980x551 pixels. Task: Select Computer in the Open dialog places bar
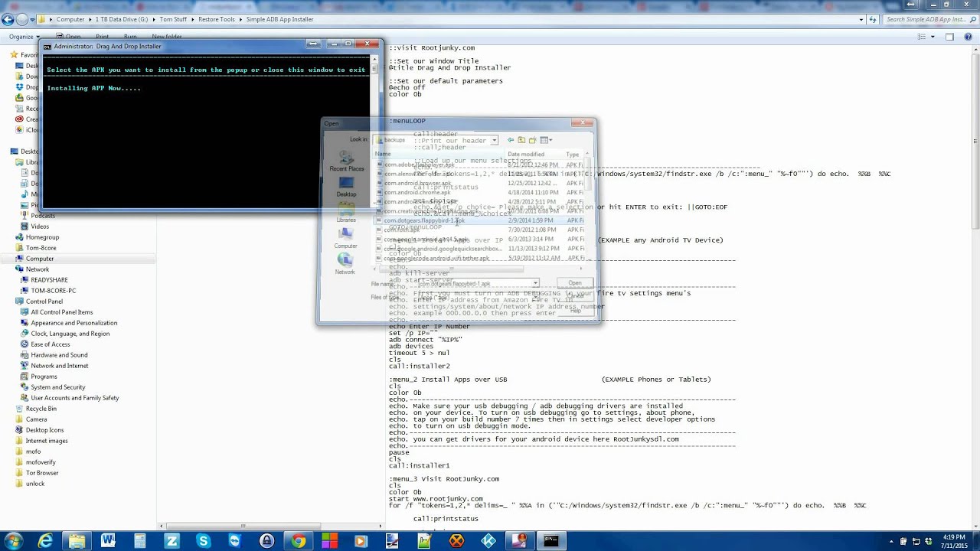[346, 239]
